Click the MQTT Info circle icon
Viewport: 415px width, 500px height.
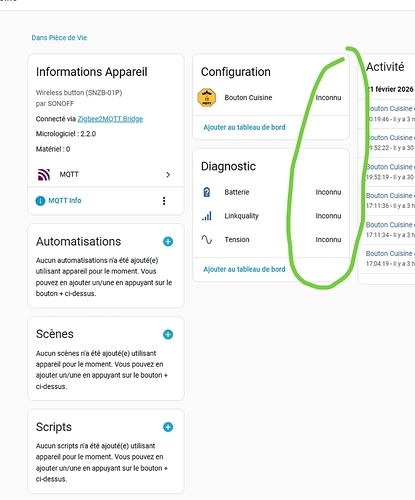pos(40,201)
